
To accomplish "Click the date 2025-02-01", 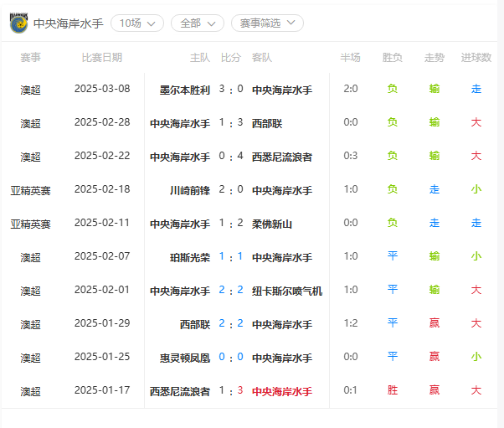I will tap(102, 290).
